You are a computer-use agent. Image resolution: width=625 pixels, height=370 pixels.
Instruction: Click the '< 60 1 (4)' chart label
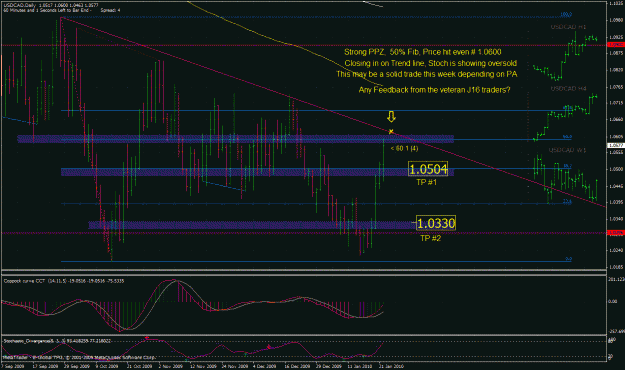coord(404,148)
